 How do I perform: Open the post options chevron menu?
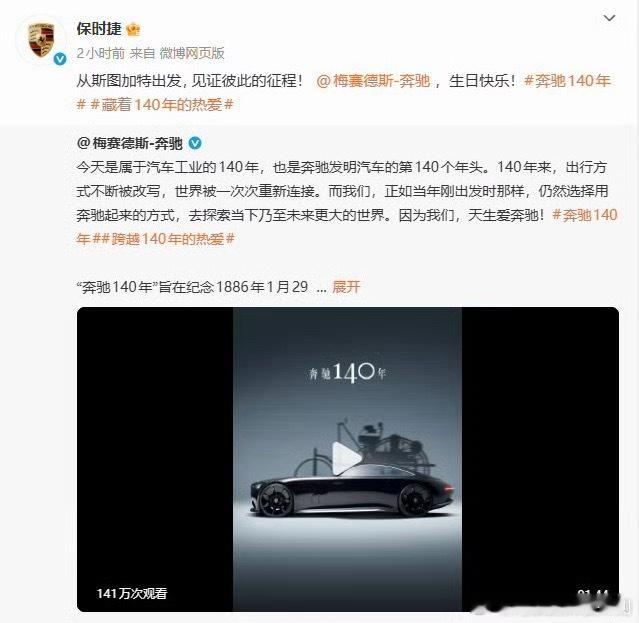click(609, 18)
